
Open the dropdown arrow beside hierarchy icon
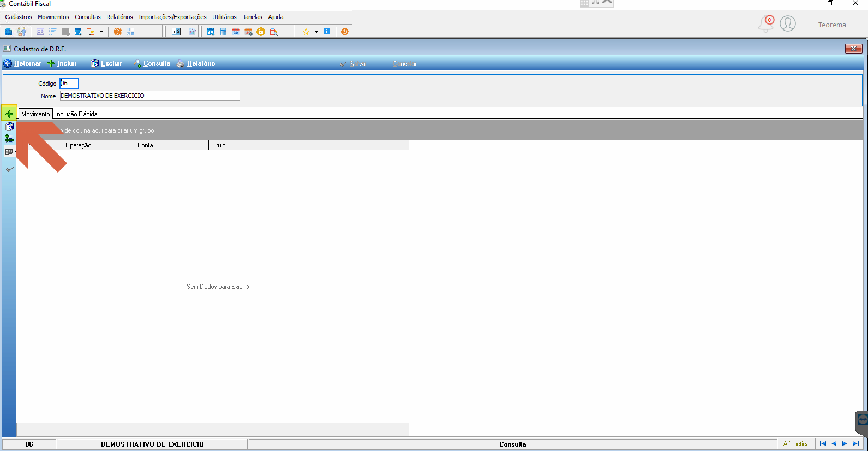coord(101,32)
